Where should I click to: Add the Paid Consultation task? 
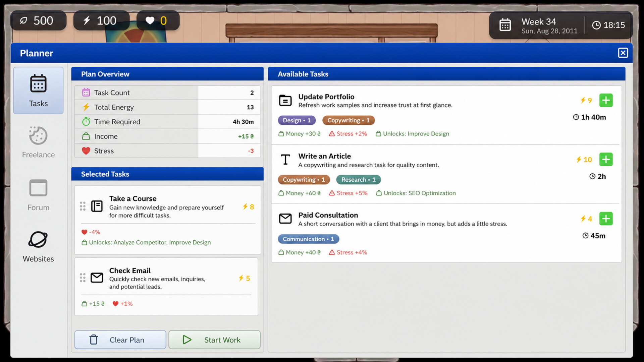click(x=606, y=219)
